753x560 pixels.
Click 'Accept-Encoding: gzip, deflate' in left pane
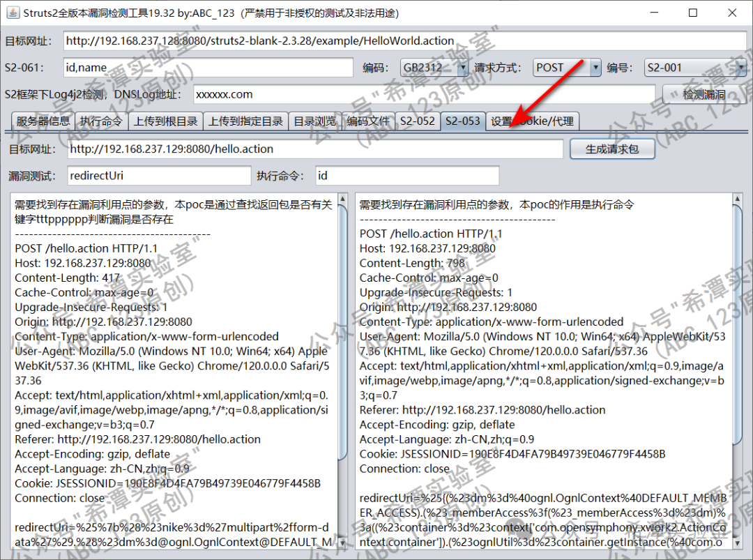click(x=92, y=454)
